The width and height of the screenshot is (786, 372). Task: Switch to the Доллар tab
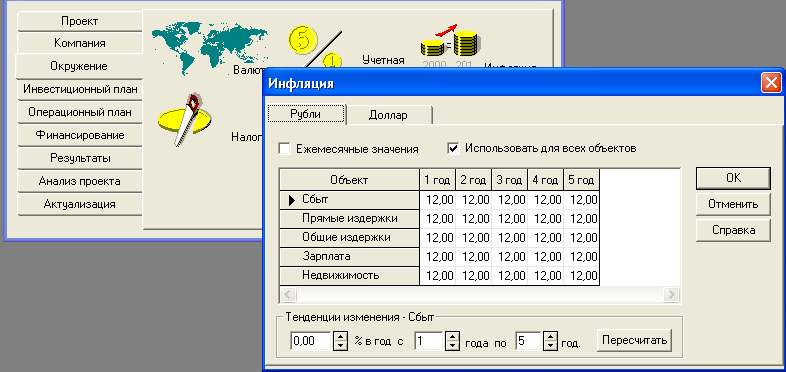tap(388, 115)
